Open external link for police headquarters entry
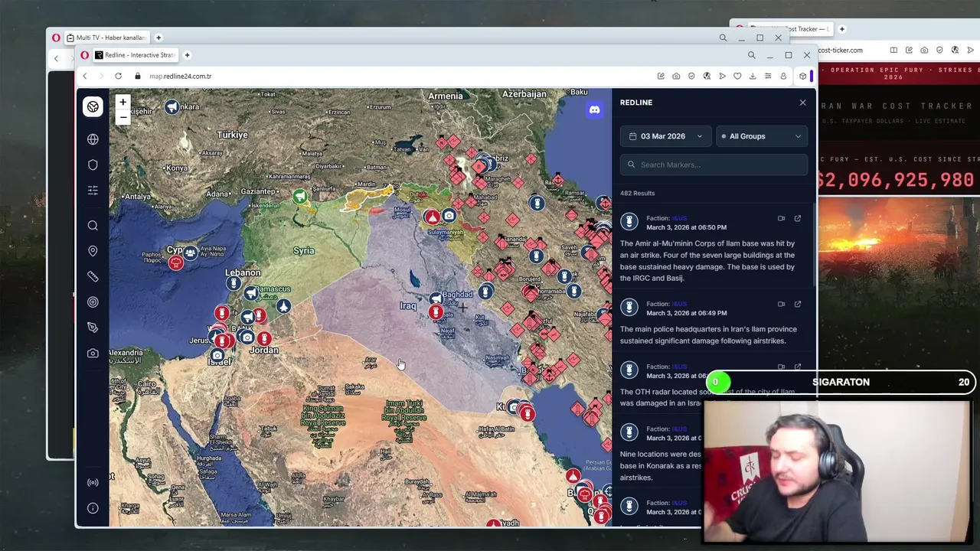 click(x=797, y=305)
